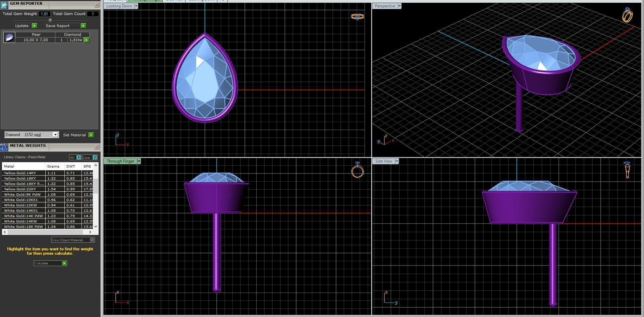644x317 pixels.
Task: Close the Gem Reporter panel
Action: (97, 5)
